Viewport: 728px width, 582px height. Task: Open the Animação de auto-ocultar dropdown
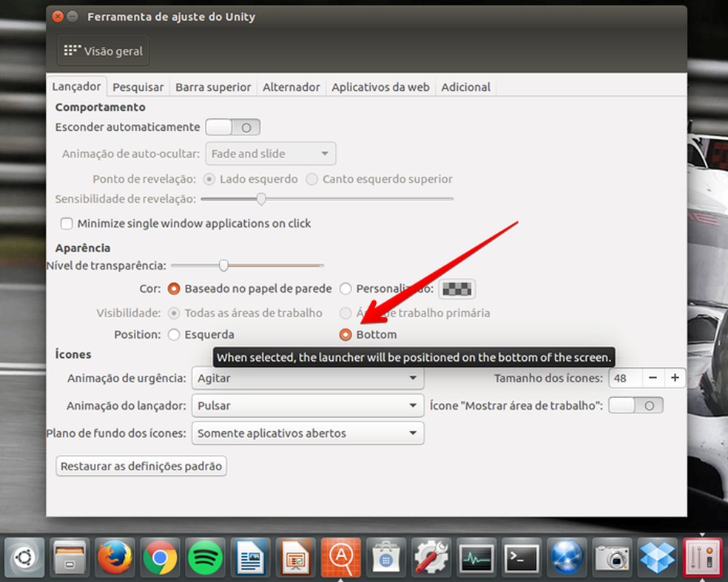click(x=270, y=153)
